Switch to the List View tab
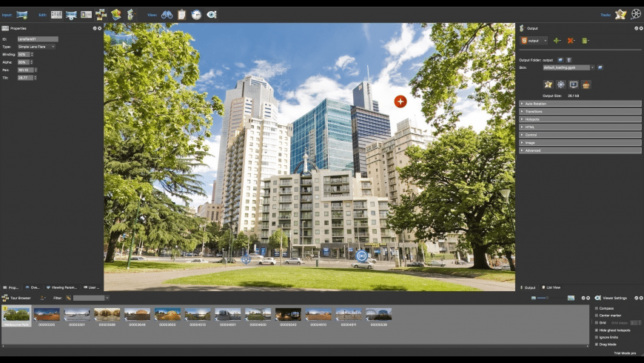The width and height of the screenshot is (644, 363). (x=551, y=287)
